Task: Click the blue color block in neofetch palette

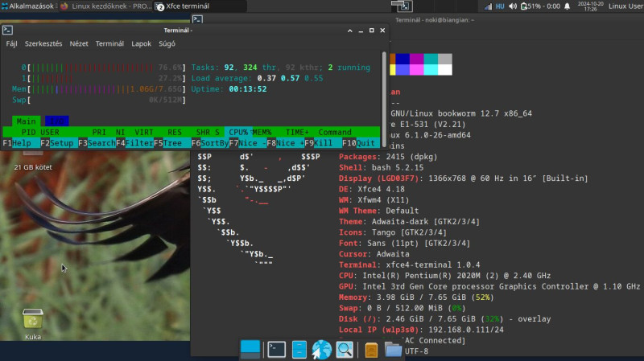Action: (402, 59)
